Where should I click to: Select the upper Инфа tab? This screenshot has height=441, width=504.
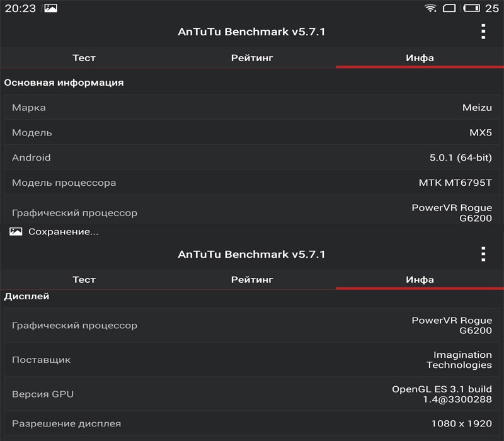coord(420,58)
